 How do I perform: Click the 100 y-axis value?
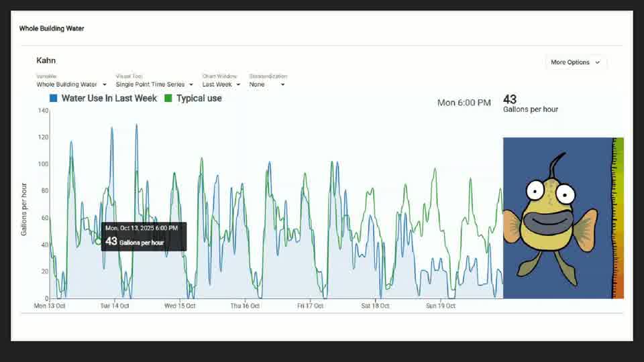tap(43, 164)
